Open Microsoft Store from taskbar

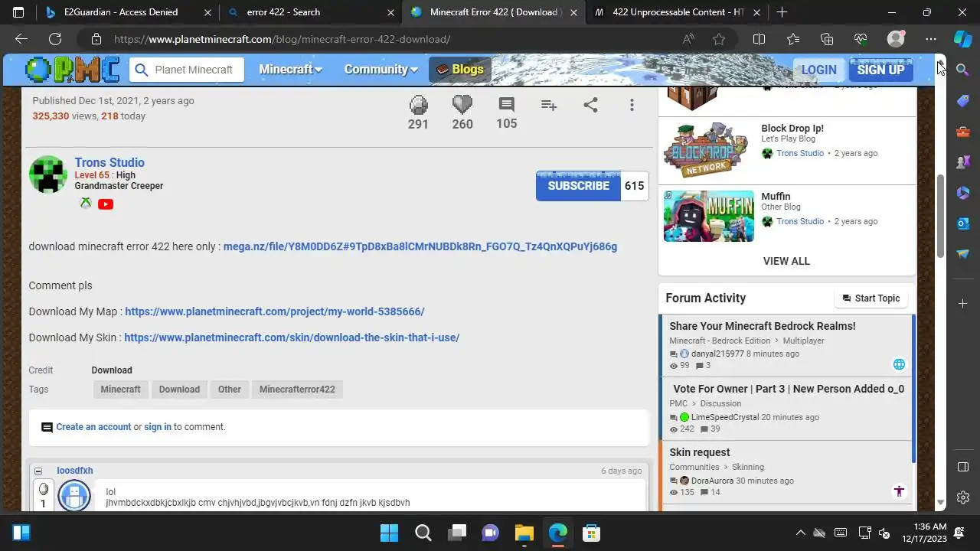tap(590, 533)
